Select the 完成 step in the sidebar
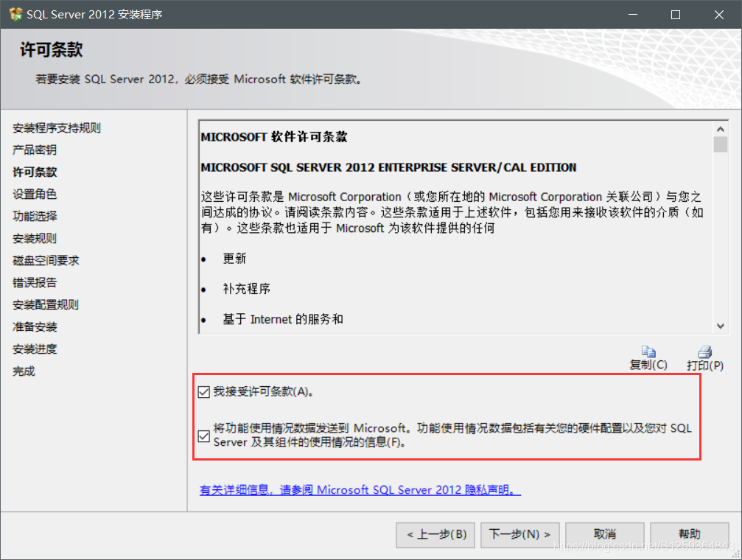Viewport: 742px width, 560px height. point(24,371)
